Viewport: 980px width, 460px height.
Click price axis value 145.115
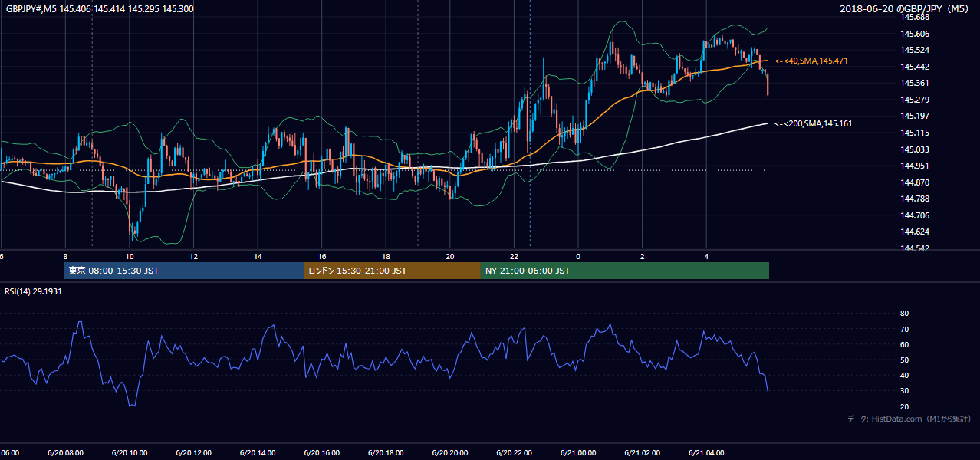click(x=915, y=133)
